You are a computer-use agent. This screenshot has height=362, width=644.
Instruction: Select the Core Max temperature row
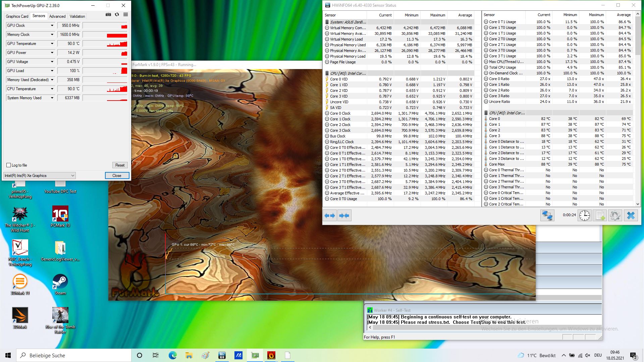(x=557, y=164)
